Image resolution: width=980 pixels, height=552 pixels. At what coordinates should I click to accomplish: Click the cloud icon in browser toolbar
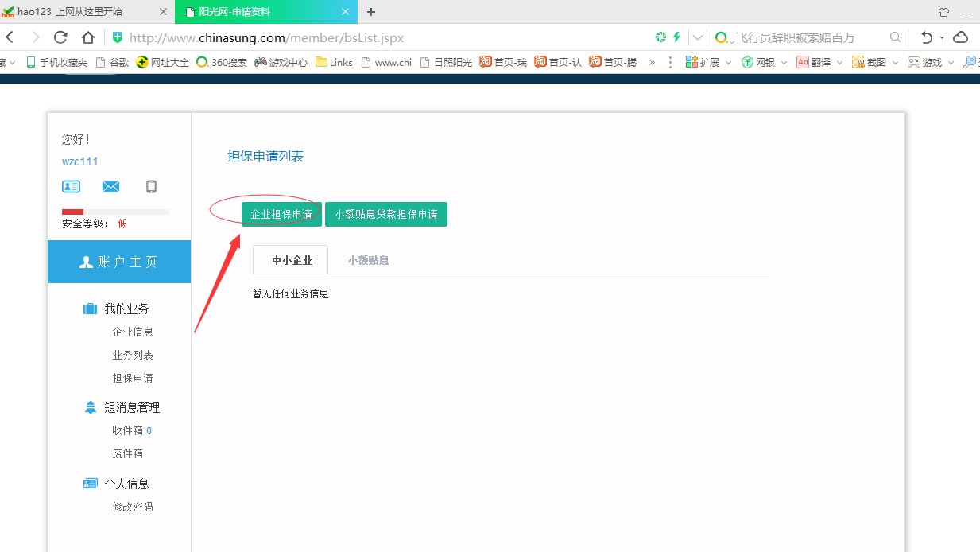(960, 37)
